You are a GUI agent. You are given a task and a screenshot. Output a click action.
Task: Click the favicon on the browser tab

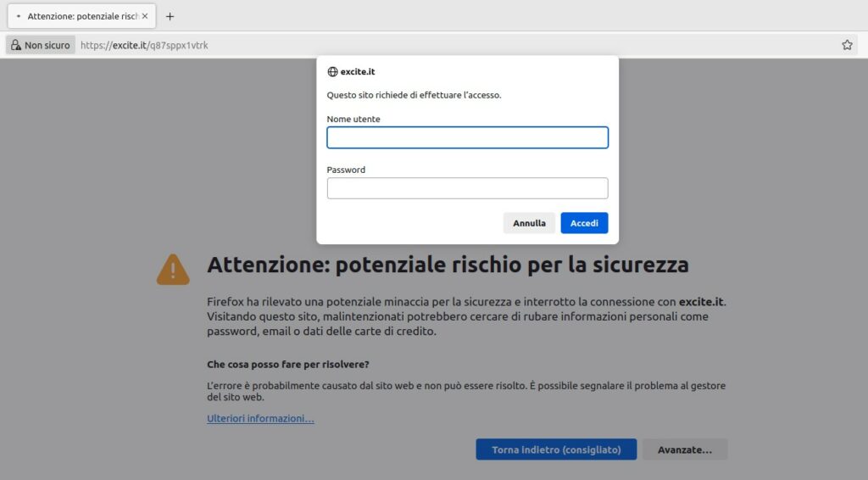coord(19,16)
